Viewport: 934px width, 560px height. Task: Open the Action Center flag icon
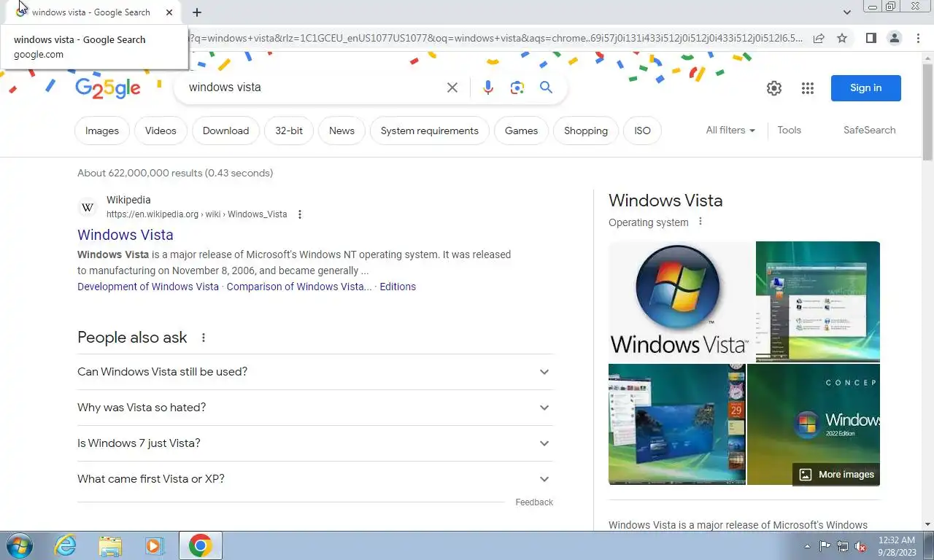pos(825,546)
